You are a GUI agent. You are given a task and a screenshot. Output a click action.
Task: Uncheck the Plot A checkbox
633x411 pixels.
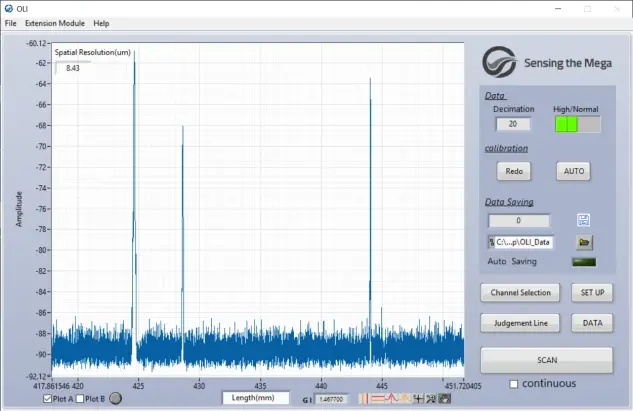pos(48,399)
